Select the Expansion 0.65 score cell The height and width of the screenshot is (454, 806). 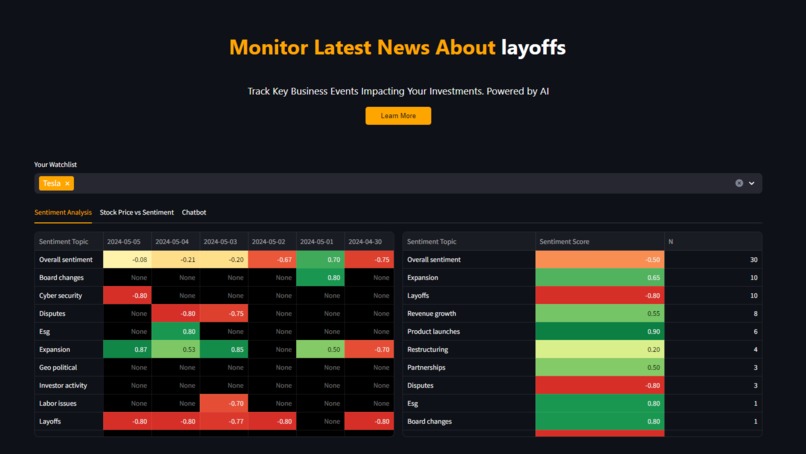coord(599,278)
